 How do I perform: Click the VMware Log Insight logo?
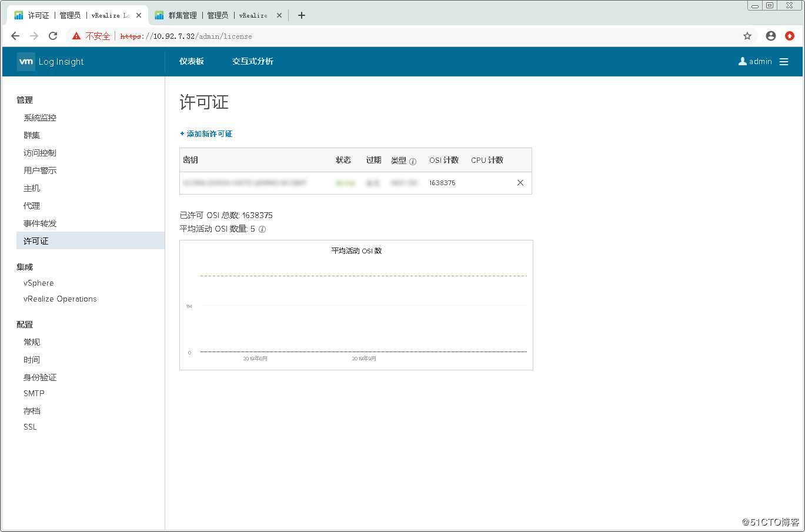pos(51,62)
